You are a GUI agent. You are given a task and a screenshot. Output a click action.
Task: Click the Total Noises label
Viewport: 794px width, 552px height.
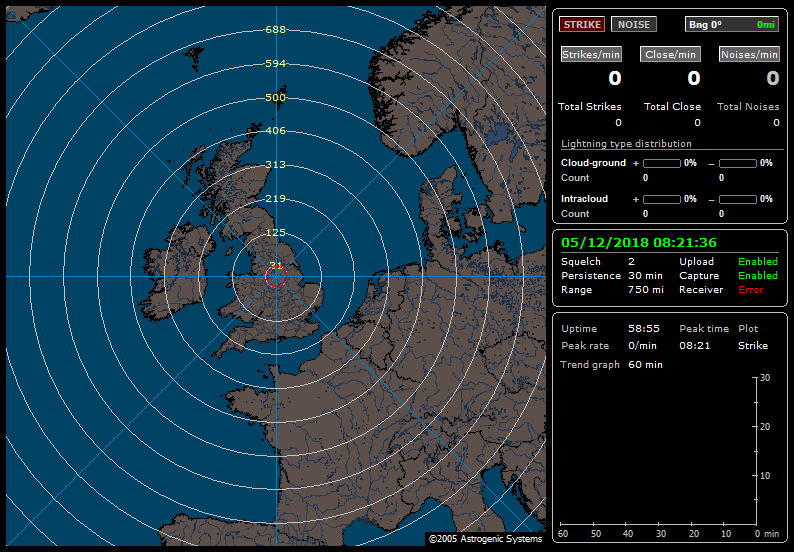coord(748,106)
